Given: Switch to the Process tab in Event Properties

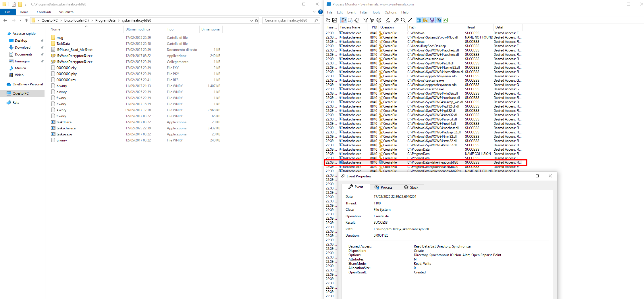Looking at the screenshot, I should pos(383,187).
